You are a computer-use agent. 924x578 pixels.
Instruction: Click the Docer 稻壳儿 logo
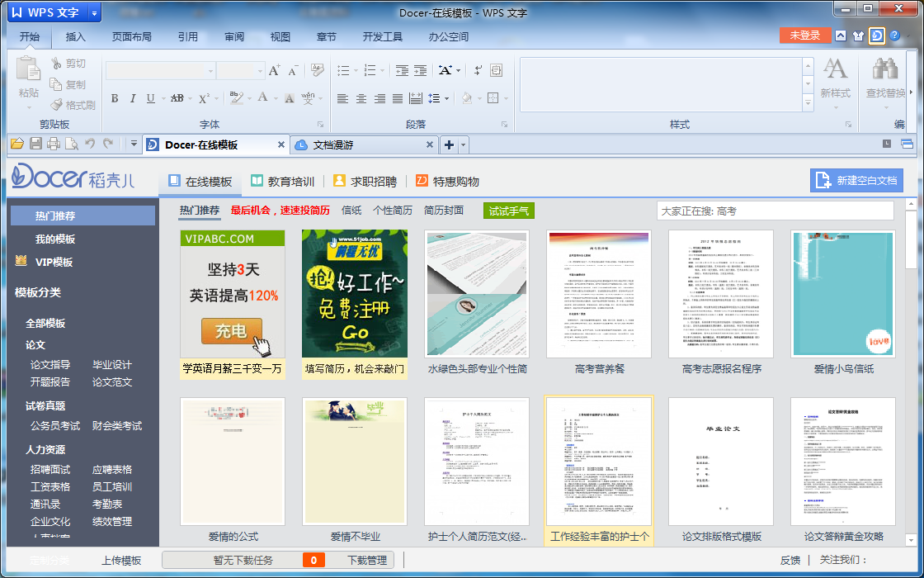click(73, 179)
